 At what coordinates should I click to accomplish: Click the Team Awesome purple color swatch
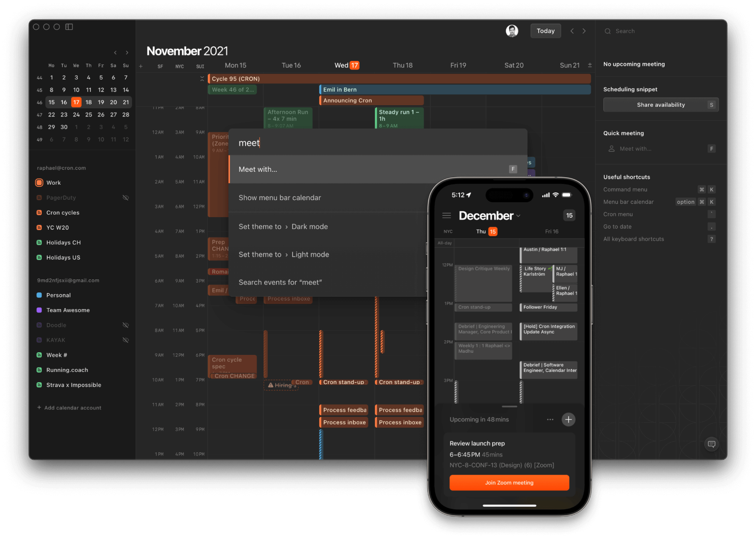(x=39, y=310)
